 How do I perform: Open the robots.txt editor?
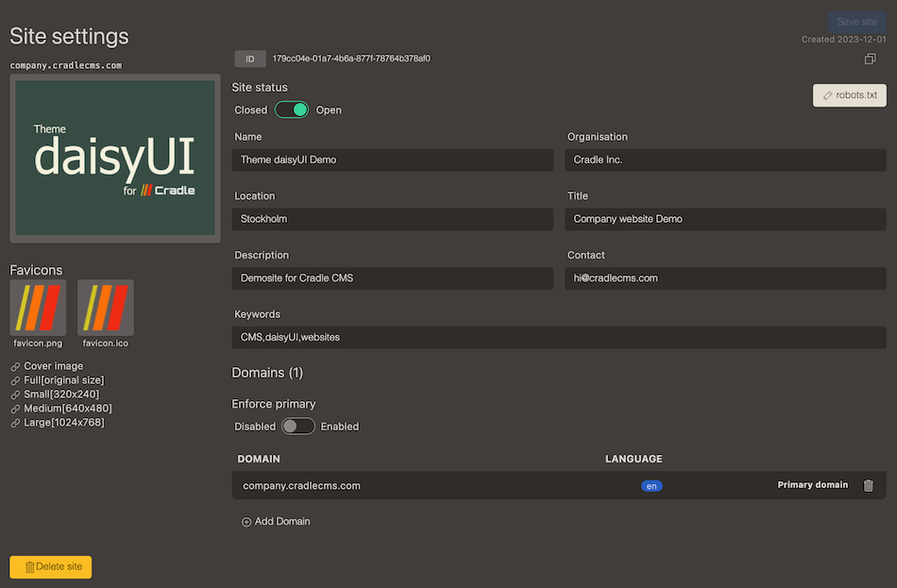pos(850,95)
